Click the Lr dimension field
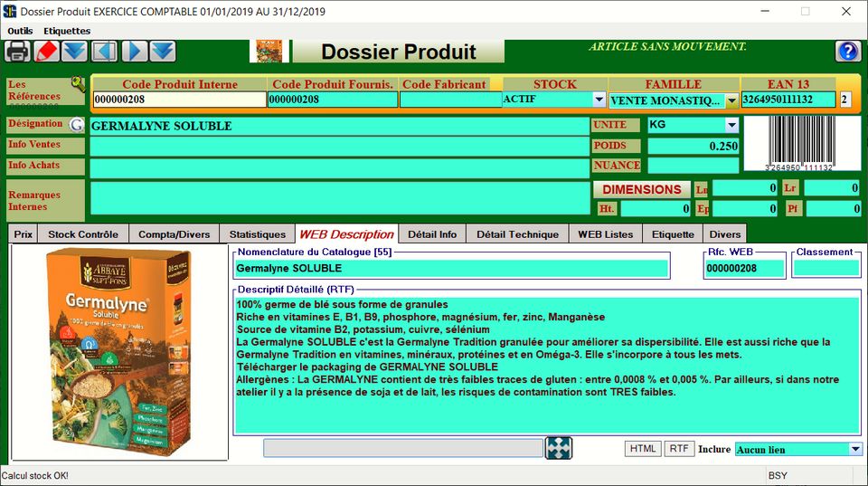This screenshot has height=486, width=868. click(x=832, y=188)
